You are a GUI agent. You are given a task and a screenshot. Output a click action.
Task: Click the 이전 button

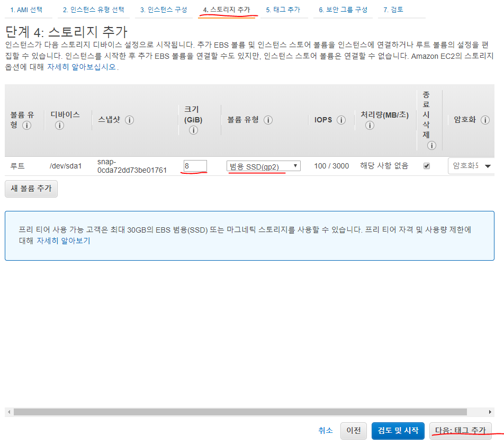(354, 431)
